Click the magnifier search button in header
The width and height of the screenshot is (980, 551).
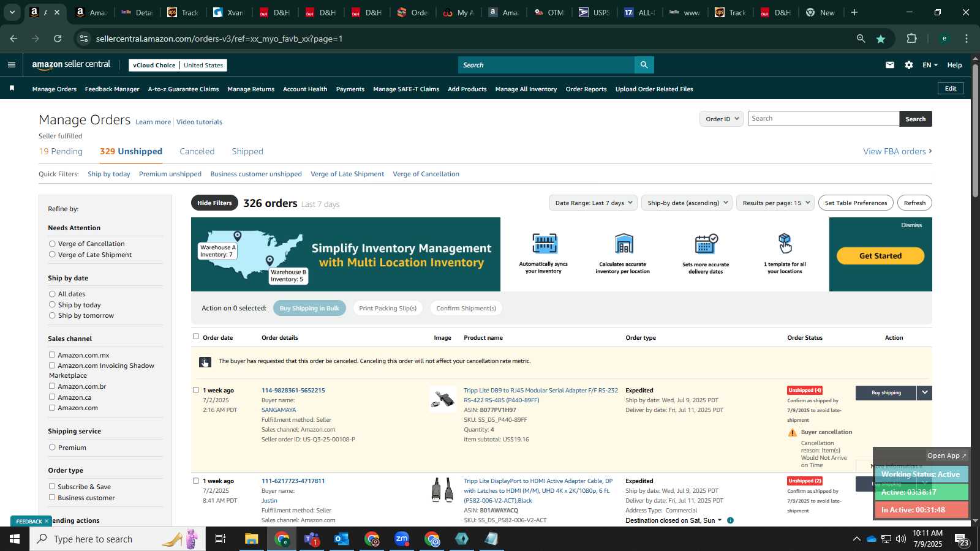click(x=644, y=65)
